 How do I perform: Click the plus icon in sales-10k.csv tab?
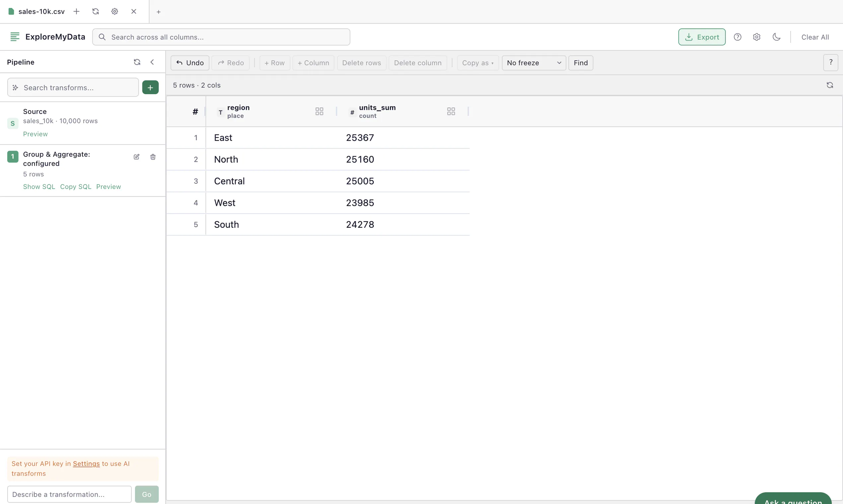point(76,12)
